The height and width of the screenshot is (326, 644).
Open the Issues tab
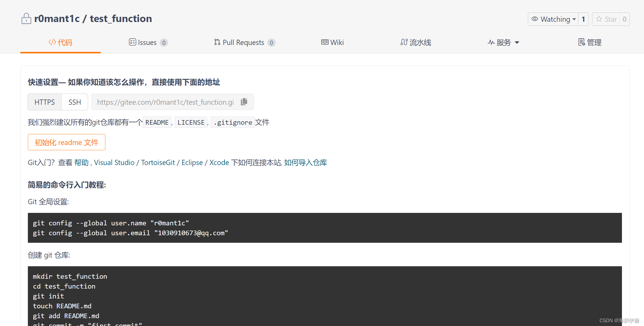click(x=148, y=42)
